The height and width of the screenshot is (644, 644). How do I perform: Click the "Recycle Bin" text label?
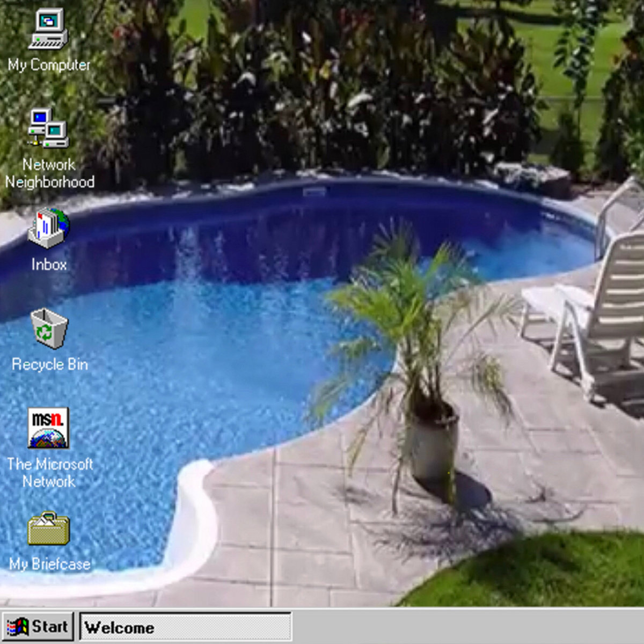point(50,364)
